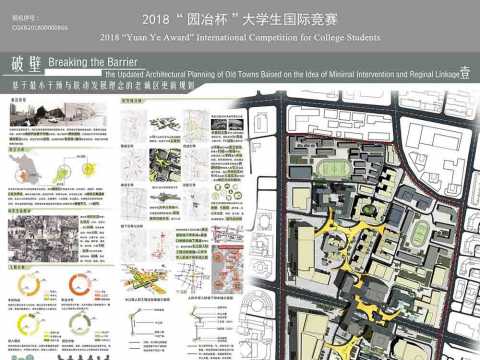Click the northern green football field on master plan
This screenshot has width=480, height=360.
(x=332, y=168)
